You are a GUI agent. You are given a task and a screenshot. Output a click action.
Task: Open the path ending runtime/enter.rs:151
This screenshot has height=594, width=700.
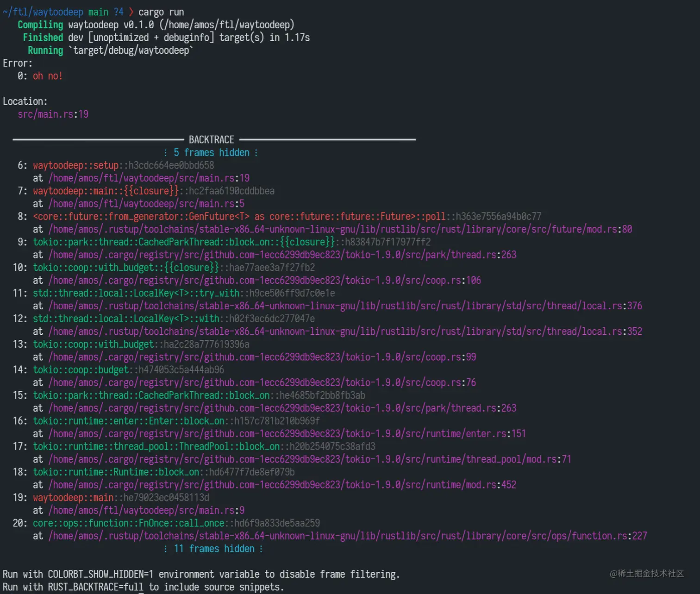287,434
